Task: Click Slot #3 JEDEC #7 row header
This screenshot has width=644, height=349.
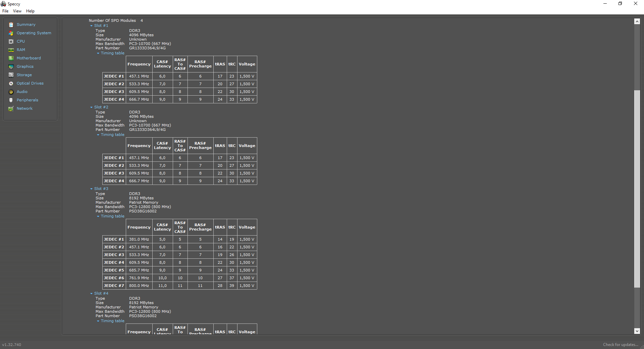Action: pyautogui.click(x=114, y=286)
